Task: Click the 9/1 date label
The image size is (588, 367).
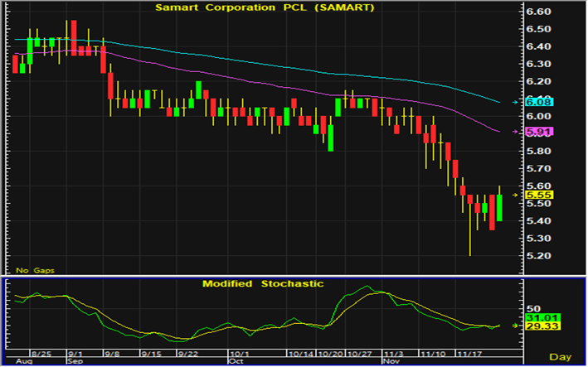Action: 75,354
